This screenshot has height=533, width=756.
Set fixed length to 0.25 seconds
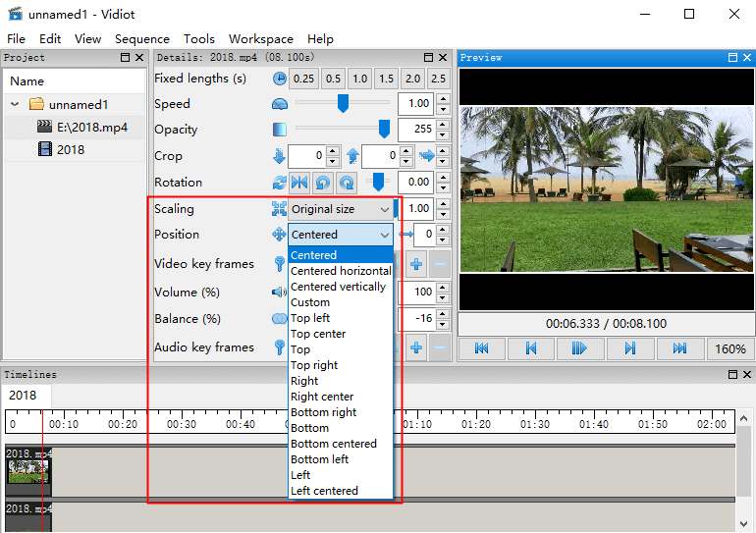click(303, 79)
